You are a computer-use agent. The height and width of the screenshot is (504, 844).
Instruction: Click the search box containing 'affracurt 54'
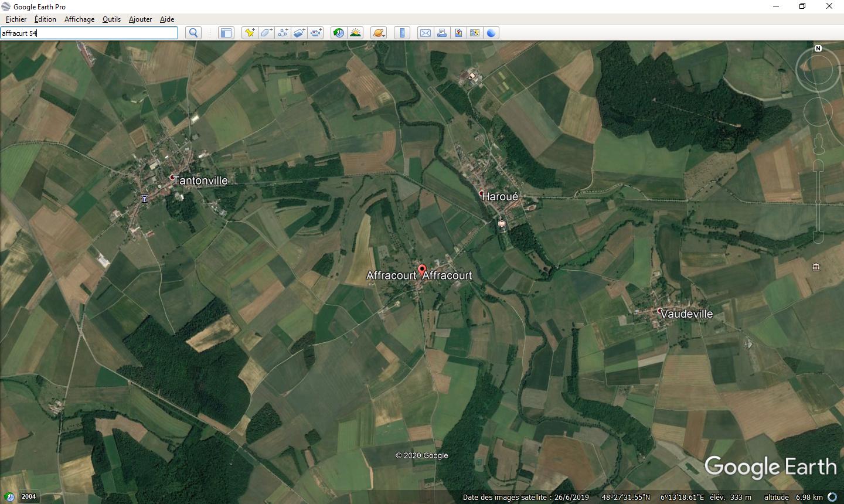pos(89,33)
